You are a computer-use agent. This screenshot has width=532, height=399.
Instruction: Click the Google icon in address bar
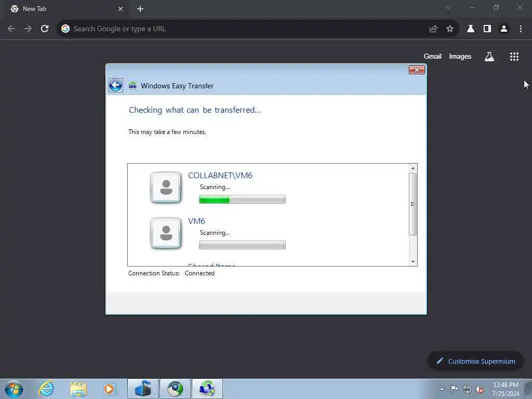(x=65, y=29)
